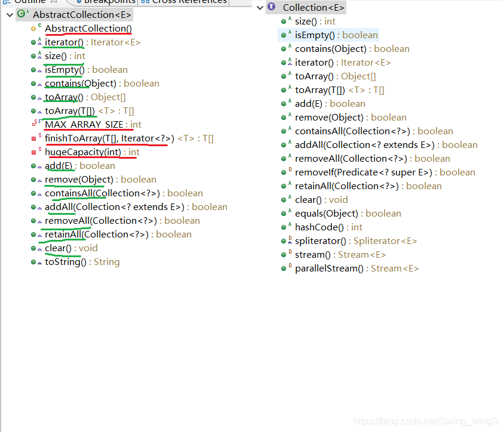Collapse the Collection<E> interface node
The image size is (504, 432).
260,8
